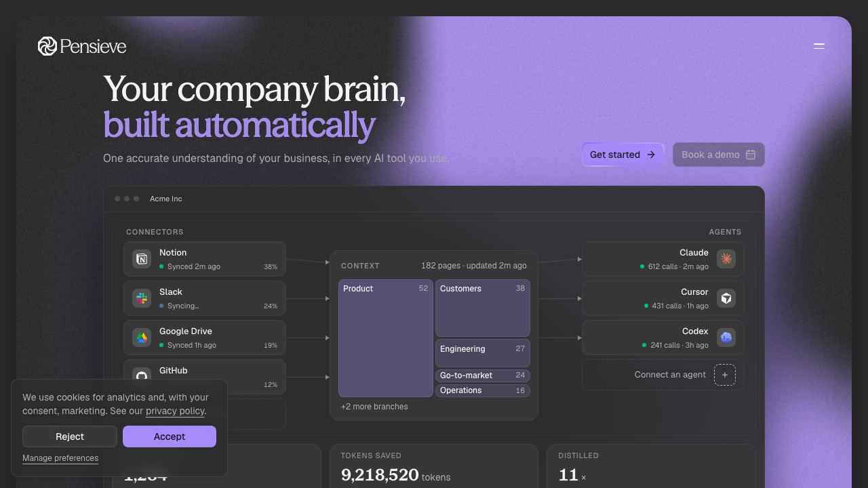The image size is (868, 488).
Task: Click the DISTILLED 11× value
Action: [572, 475]
